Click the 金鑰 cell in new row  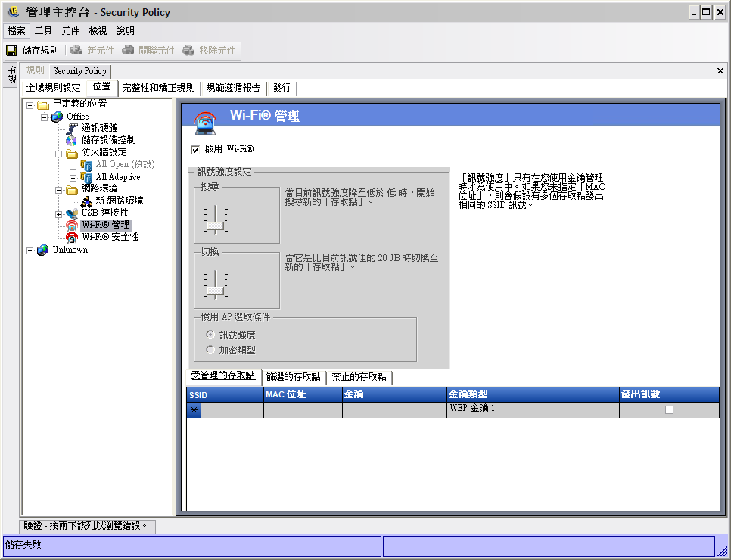[394, 410]
